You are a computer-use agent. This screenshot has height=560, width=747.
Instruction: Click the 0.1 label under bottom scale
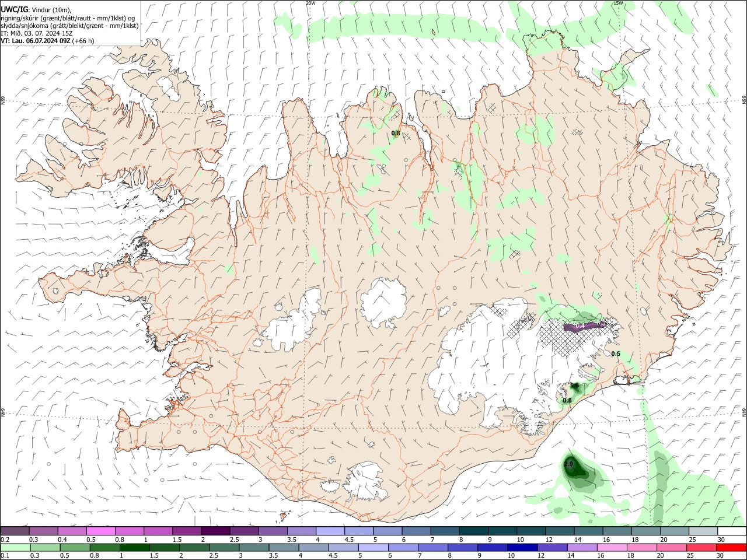pyautogui.click(x=5, y=556)
